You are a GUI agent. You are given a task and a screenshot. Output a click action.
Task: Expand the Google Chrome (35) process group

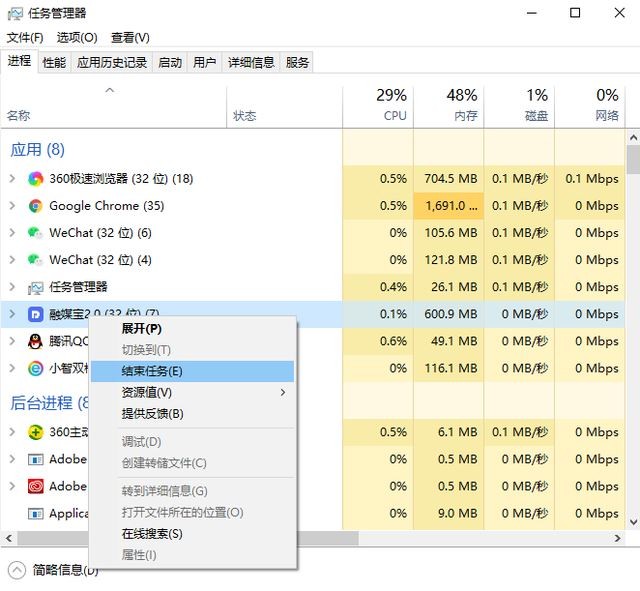tap(12, 206)
